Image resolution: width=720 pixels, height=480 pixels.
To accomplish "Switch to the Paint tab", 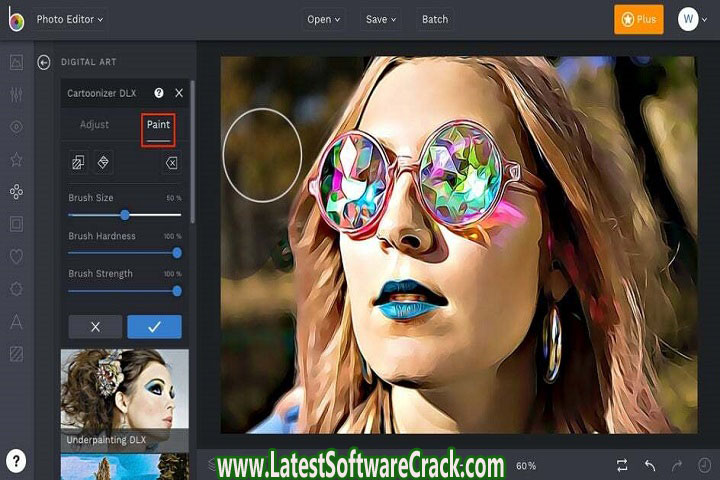I will pyautogui.click(x=158, y=125).
